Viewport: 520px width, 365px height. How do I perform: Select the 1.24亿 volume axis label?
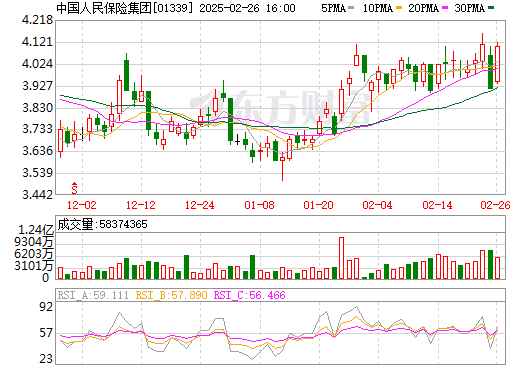[36, 230]
